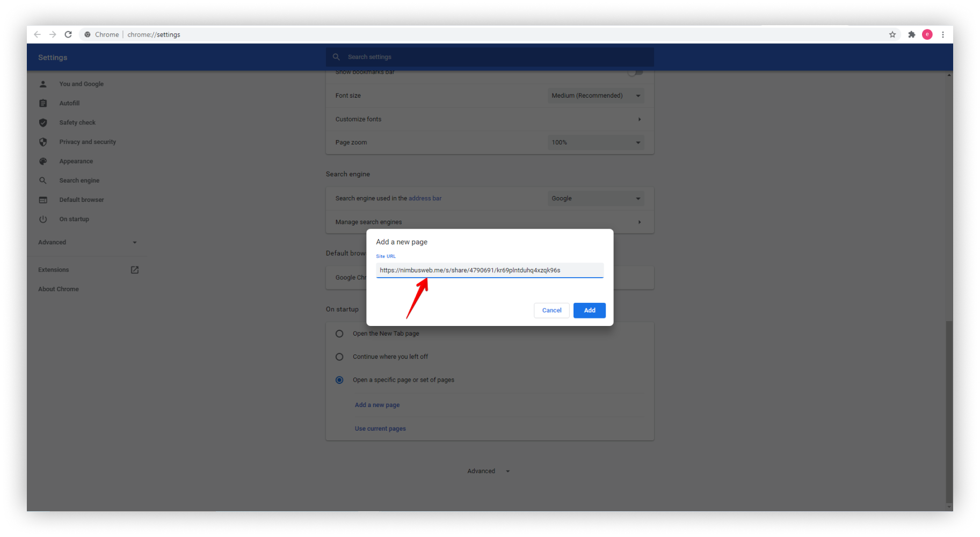Click the Site URL input field
Image resolution: width=980 pixels, height=537 pixels.
coord(490,270)
